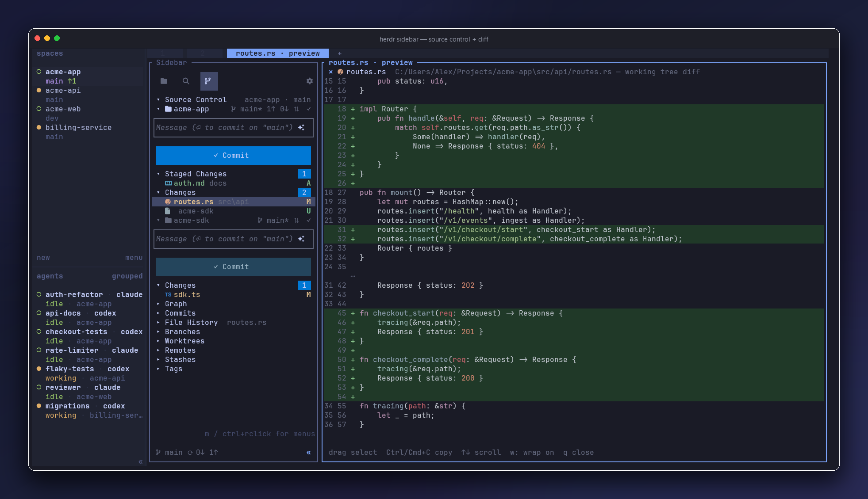Screen dimensions: 868x499
Task: Close routes.rs preview with the x icon
Action: tap(331, 72)
